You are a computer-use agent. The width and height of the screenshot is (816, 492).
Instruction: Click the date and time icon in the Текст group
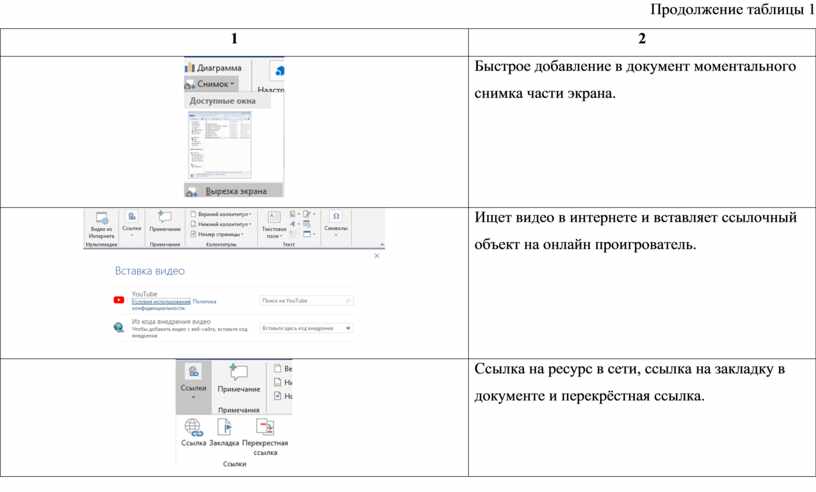coord(307,224)
